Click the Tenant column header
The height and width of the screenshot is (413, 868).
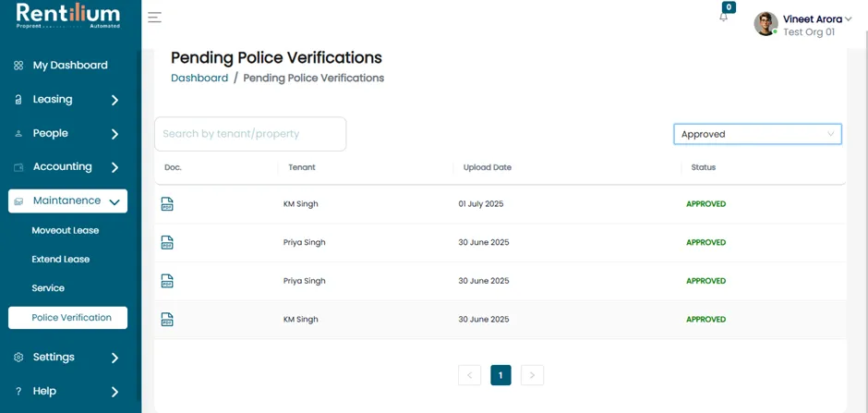pos(302,167)
